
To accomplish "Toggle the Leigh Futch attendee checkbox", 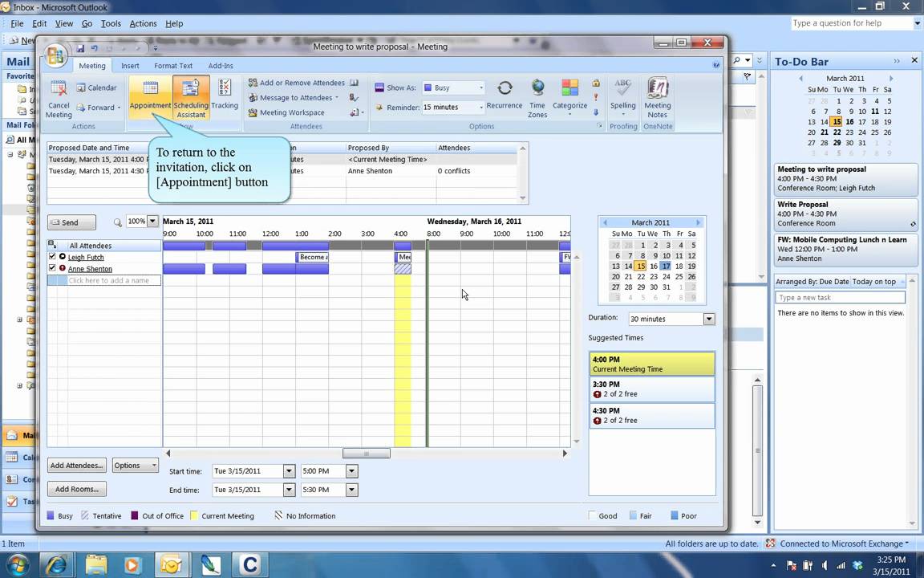I will (52, 257).
